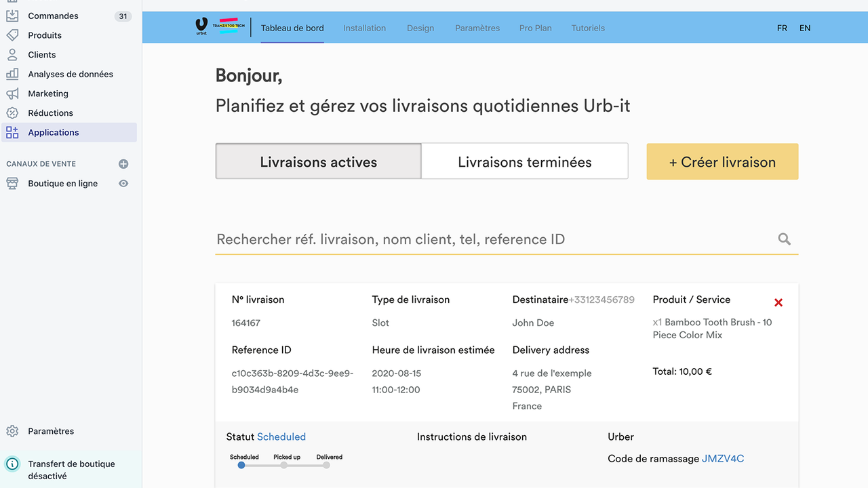868x488 pixels.
Task: Click Total: 10,00 € amount
Action: (x=682, y=371)
